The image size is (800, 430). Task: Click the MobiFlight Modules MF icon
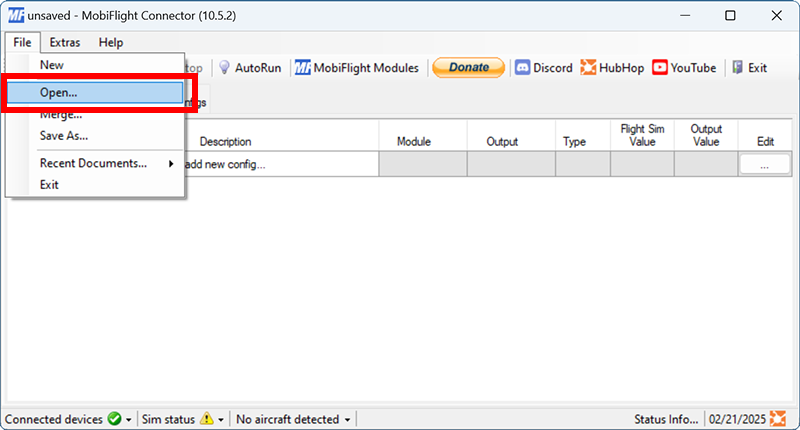pyautogui.click(x=303, y=67)
